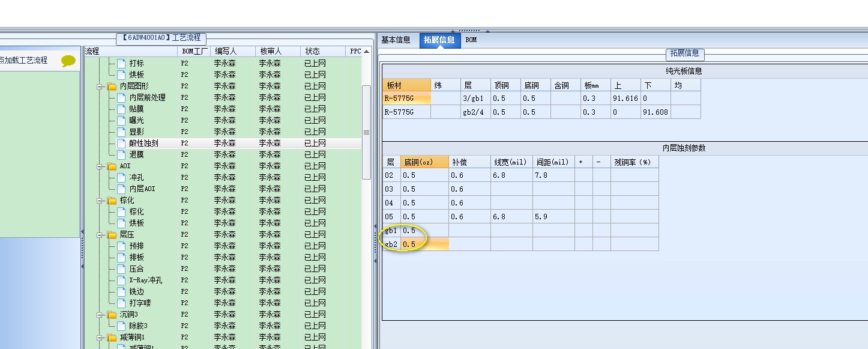The height and width of the screenshot is (349, 868).
Task: Click the 状态 column header
Action: click(x=324, y=52)
